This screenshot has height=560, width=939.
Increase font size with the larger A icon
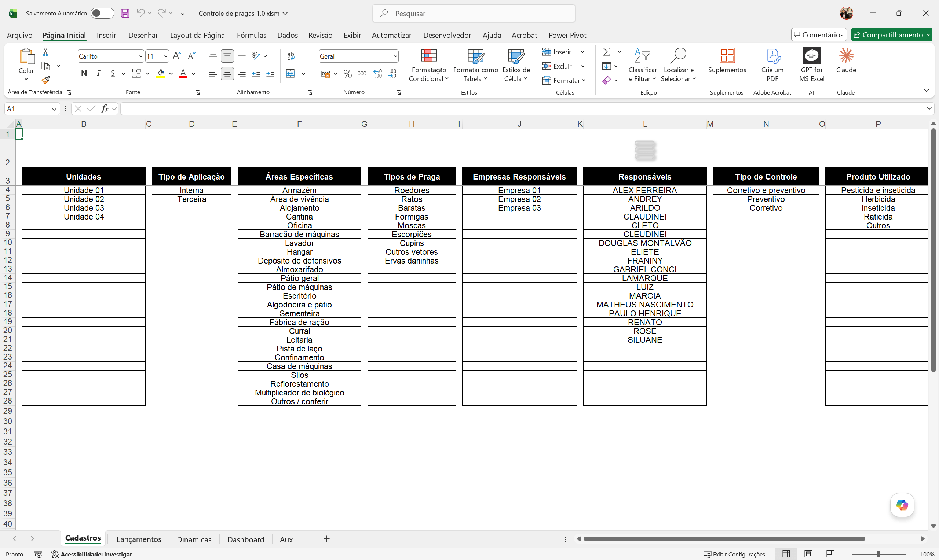point(177,56)
